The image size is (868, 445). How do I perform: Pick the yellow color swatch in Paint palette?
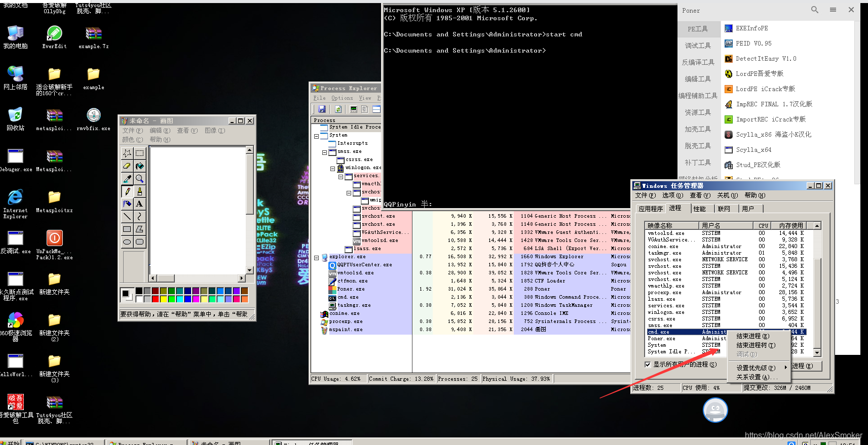tap(163, 299)
